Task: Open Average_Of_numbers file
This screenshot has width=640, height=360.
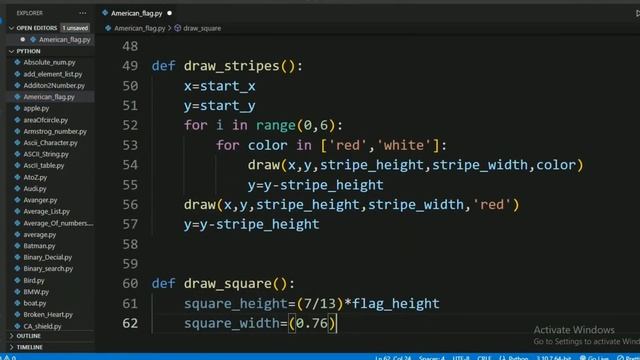Action: point(58,223)
